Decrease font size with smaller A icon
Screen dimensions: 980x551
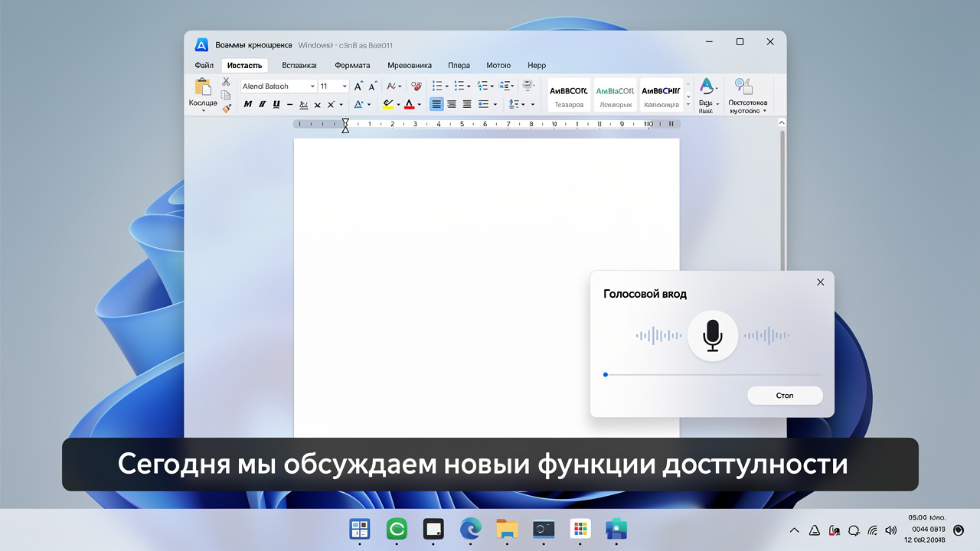pos(372,86)
